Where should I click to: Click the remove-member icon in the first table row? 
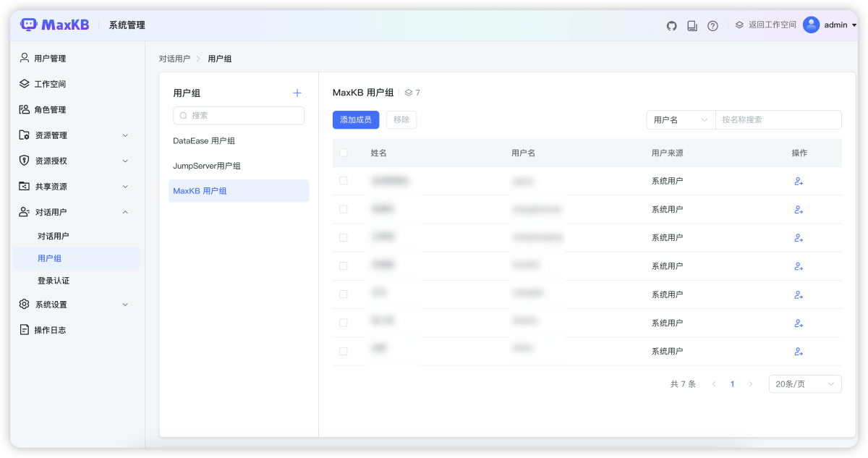point(799,181)
